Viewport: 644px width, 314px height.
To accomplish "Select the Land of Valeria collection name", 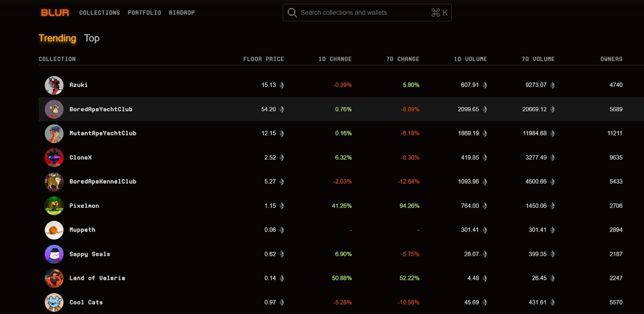I will 97,278.
